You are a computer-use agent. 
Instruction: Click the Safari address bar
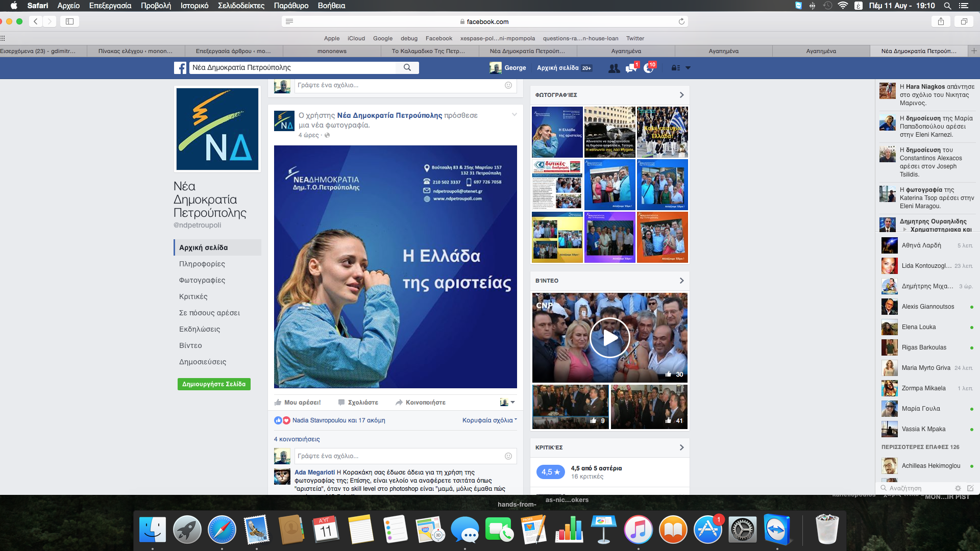point(484,21)
